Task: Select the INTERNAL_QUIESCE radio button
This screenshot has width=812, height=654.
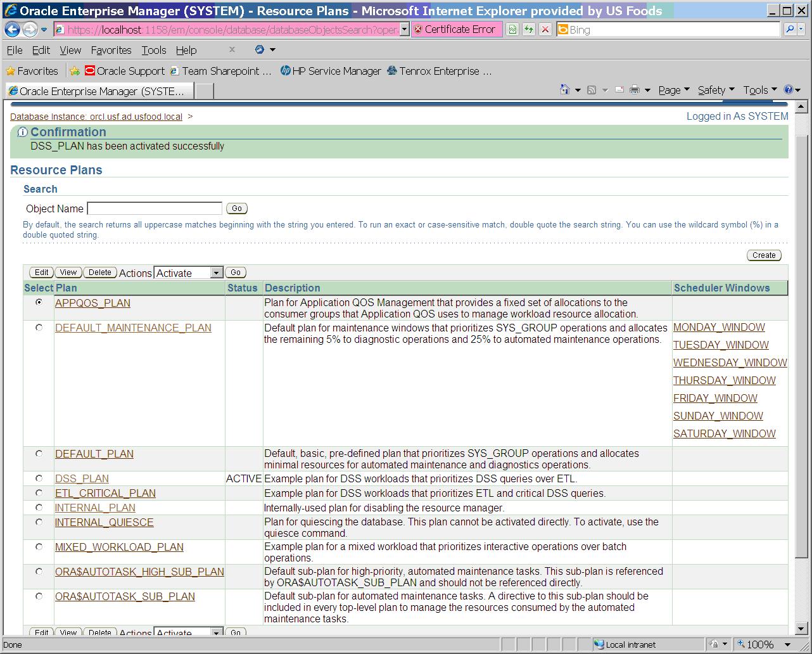Action: [x=39, y=522]
